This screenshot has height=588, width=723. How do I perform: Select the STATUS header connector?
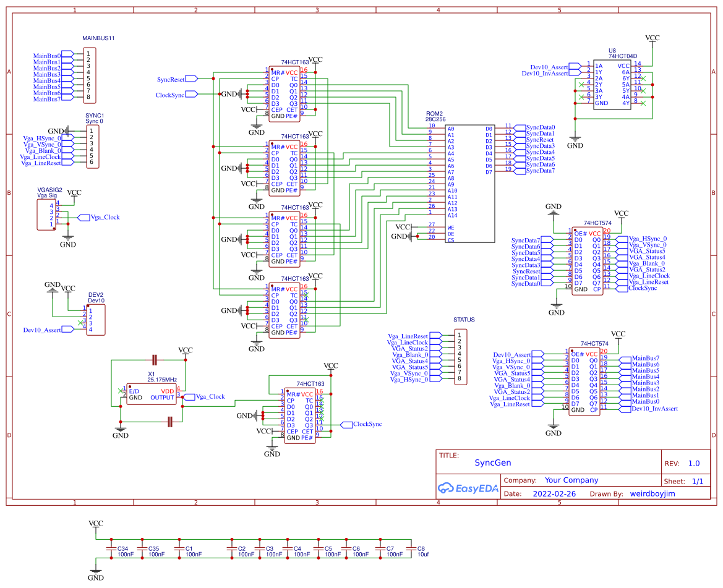(460, 356)
